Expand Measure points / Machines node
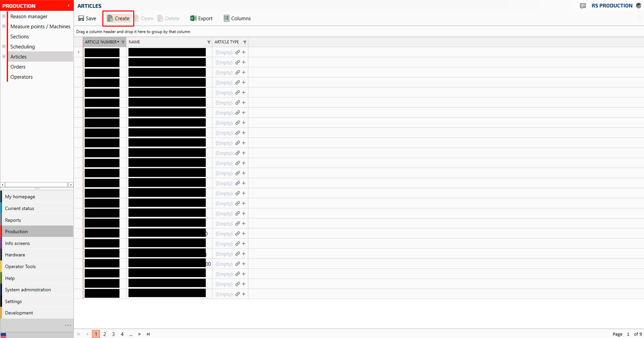The height and width of the screenshot is (338, 644). pos(4,26)
